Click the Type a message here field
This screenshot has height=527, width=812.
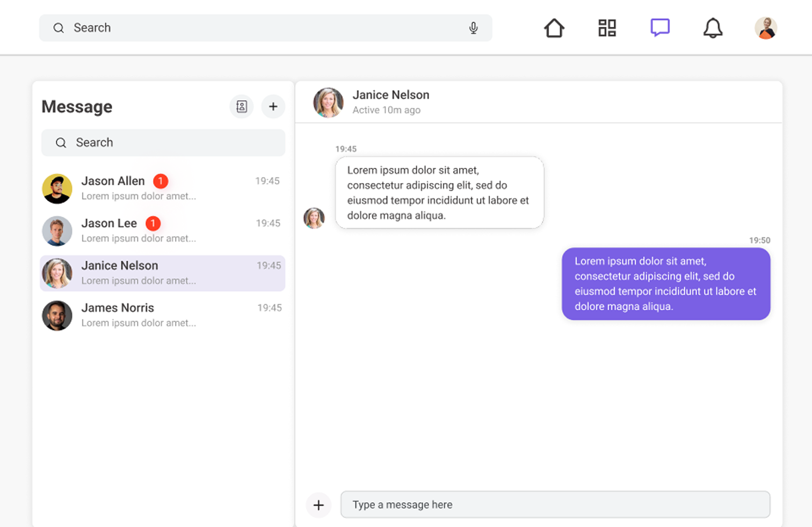tap(555, 504)
